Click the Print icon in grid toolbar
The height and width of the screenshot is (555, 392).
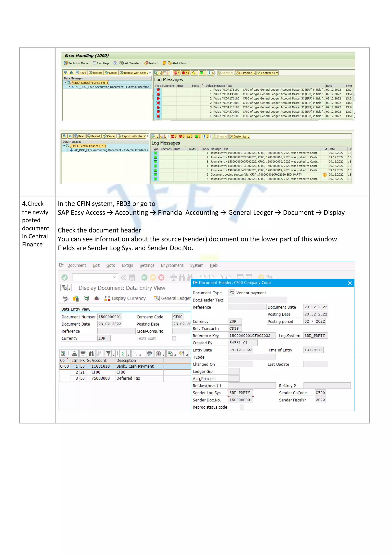(150, 354)
